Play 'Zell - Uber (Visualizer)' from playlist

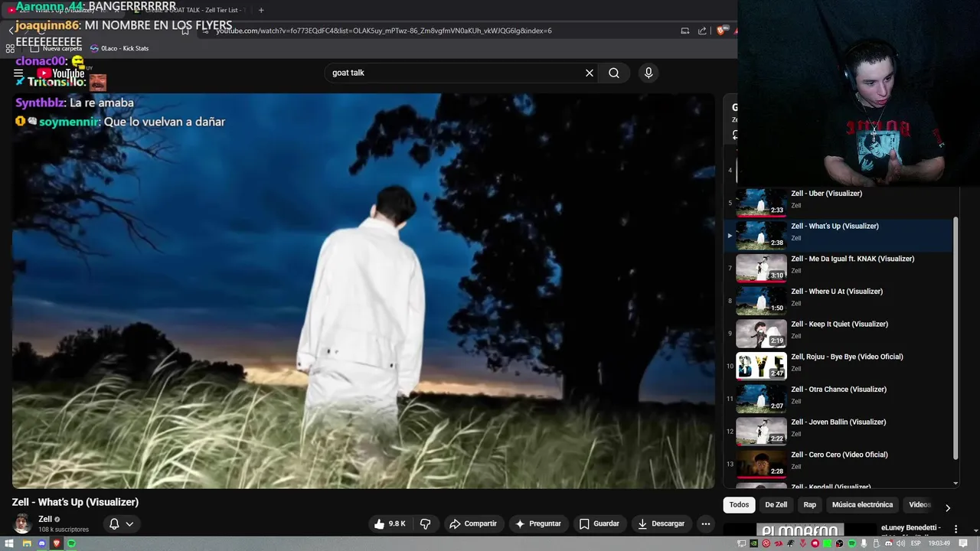point(826,194)
